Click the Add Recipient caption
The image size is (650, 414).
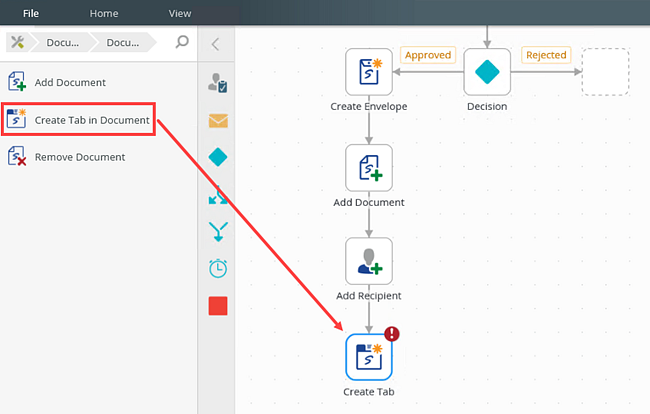[x=369, y=296]
